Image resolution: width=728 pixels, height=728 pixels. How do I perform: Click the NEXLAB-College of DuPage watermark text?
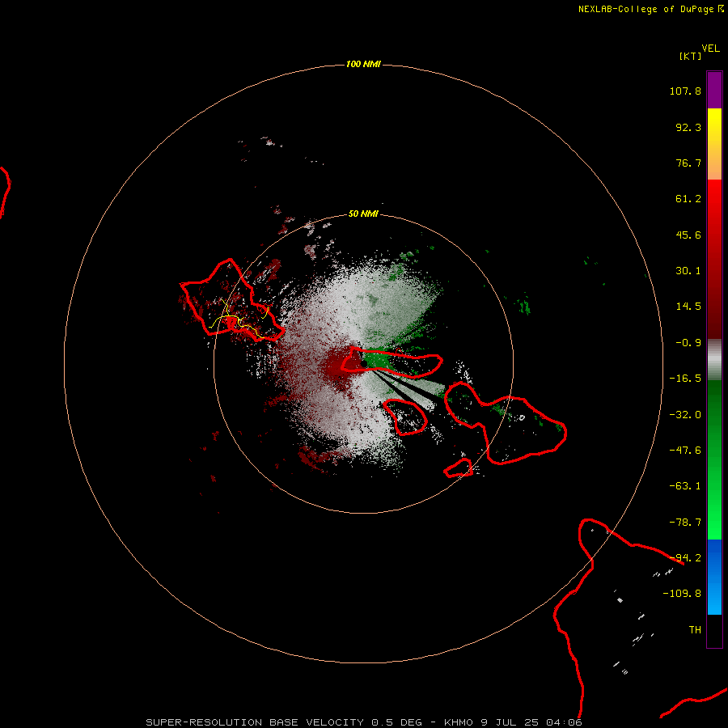click(x=650, y=9)
